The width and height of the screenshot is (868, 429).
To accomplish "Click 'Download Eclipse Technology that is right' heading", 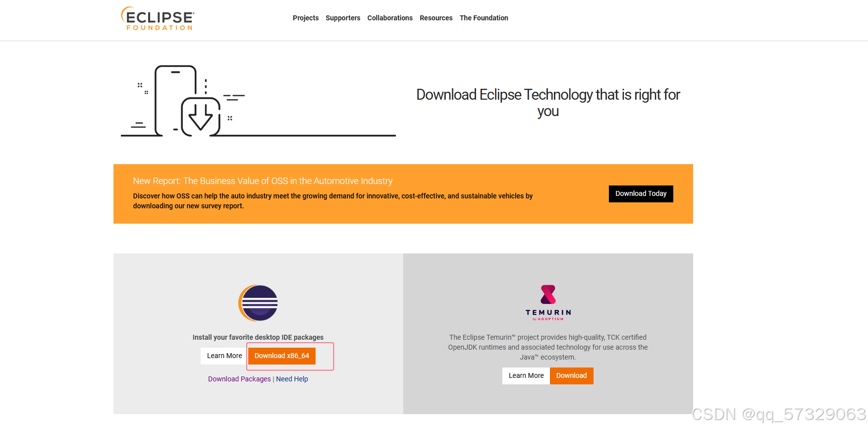I will [x=548, y=103].
